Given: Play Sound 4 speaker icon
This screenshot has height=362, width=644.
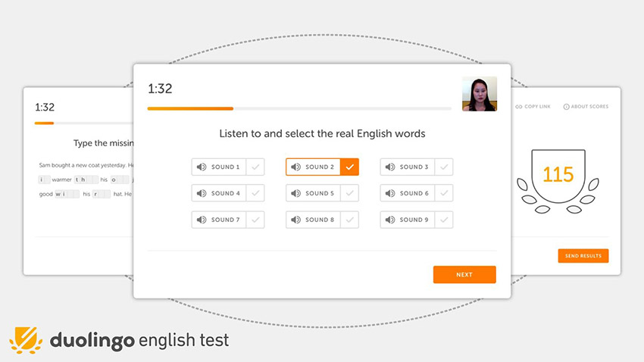Looking at the screenshot, I should (x=202, y=193).
